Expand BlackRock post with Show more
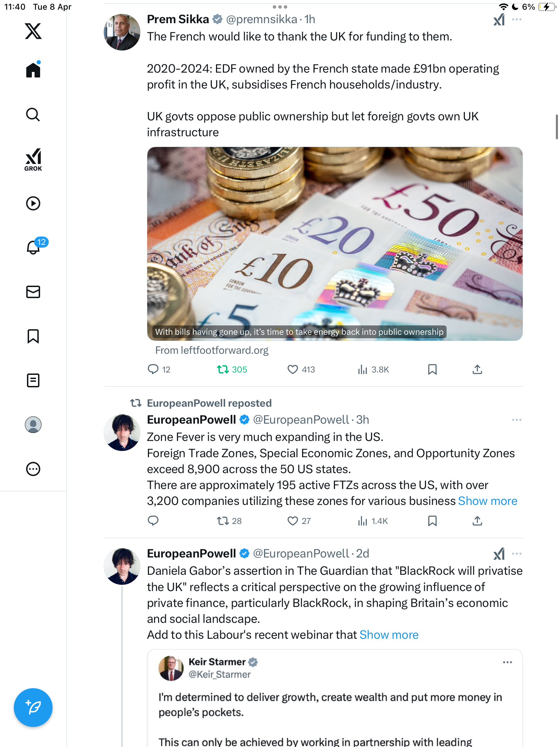The image size is (560, 747). [389, 635]
